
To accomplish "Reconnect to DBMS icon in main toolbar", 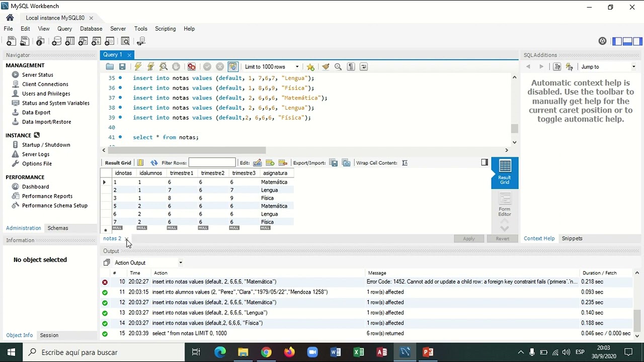I will point(141,41).
